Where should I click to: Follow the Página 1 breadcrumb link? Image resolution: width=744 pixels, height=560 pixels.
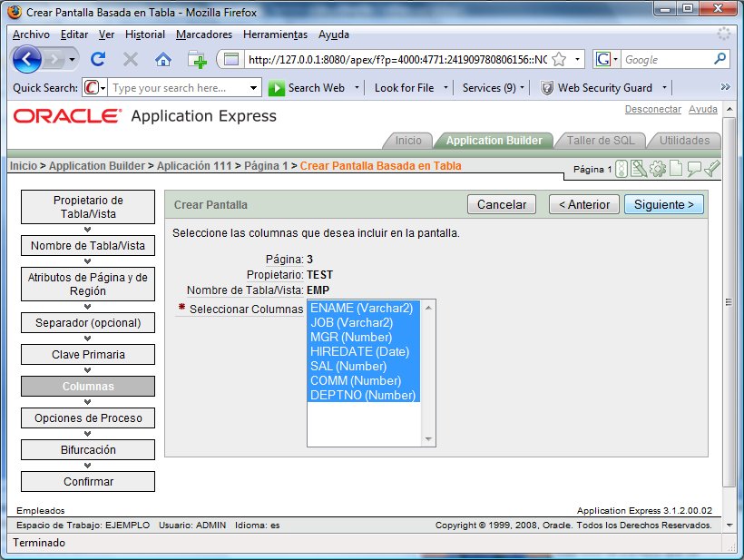[x=266, y=165]
